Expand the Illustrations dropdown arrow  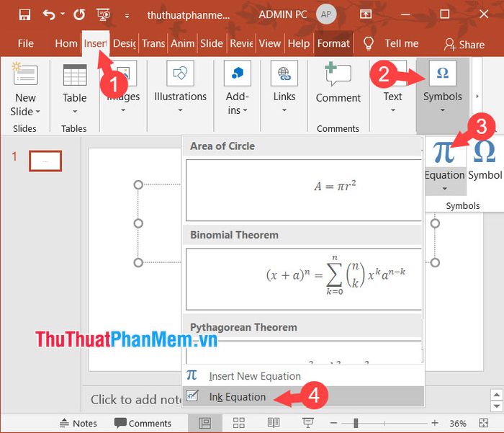[180, 110]
